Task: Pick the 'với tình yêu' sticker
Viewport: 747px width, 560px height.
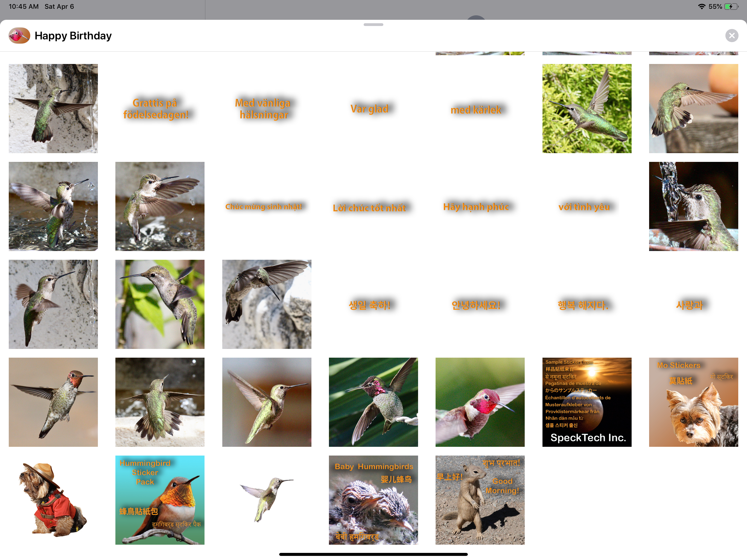Action: point(584,207)
